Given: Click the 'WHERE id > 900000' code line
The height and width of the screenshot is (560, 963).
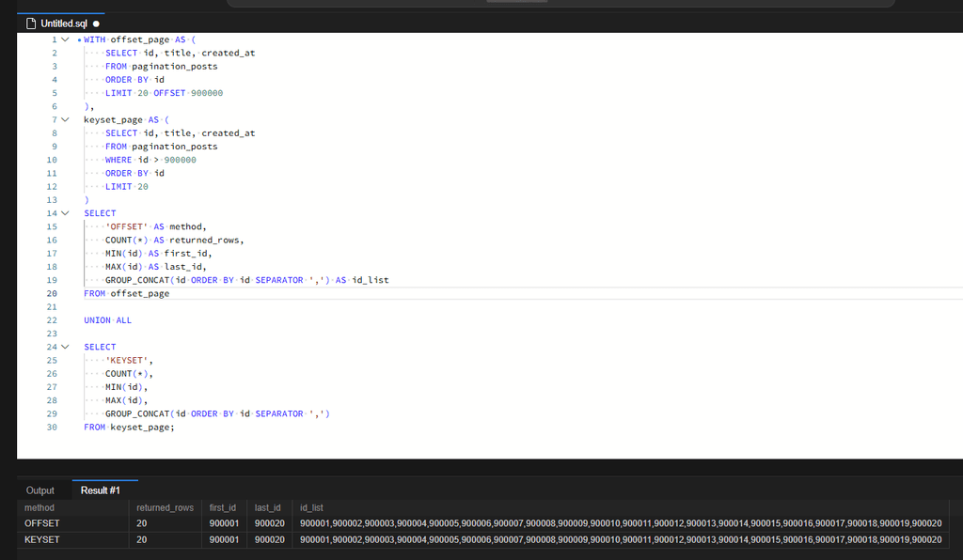Looking at the screenshot, I should pos(150,160).
